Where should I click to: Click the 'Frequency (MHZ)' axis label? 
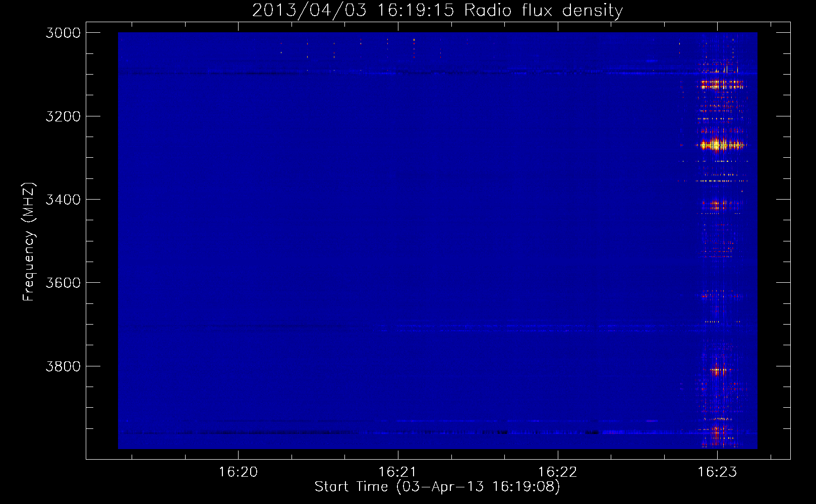pyautogui.click(x=29, y=241)
